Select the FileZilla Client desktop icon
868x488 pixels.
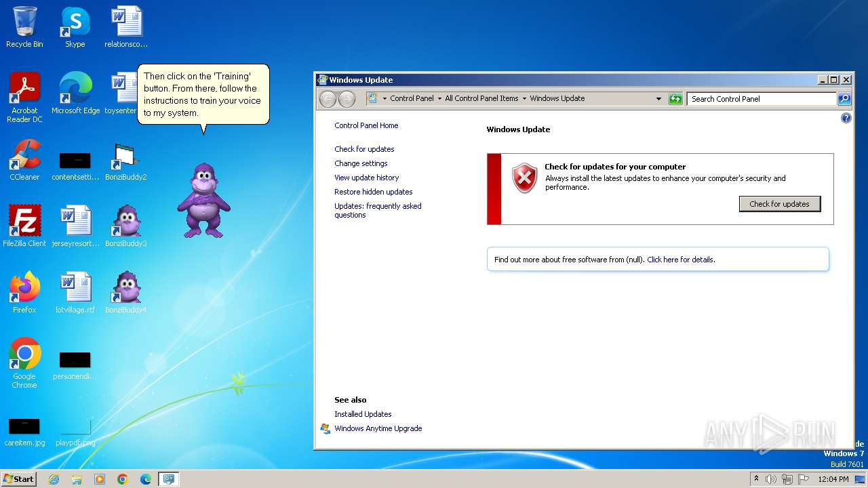[x=24, y=226]
